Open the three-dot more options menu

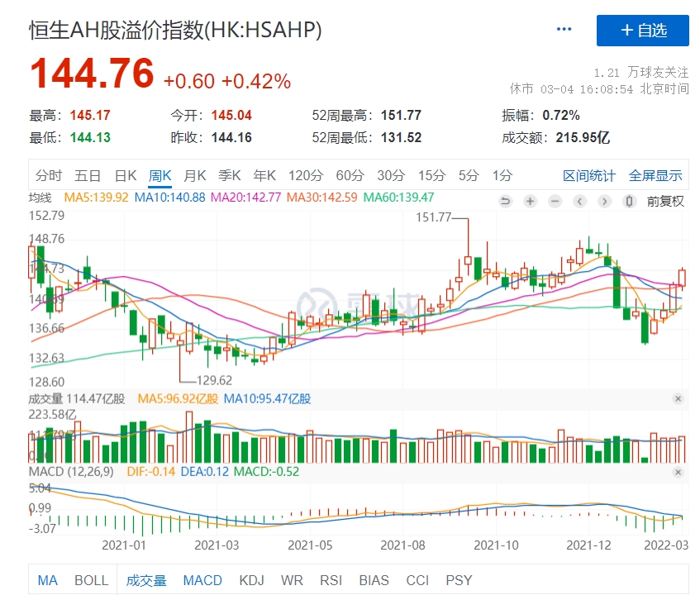point(564,30)
